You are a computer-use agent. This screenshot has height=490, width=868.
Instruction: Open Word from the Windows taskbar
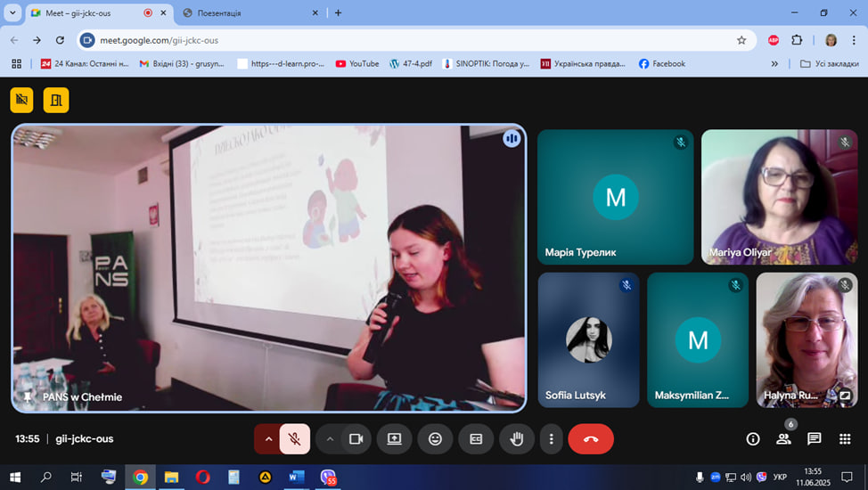296,478
